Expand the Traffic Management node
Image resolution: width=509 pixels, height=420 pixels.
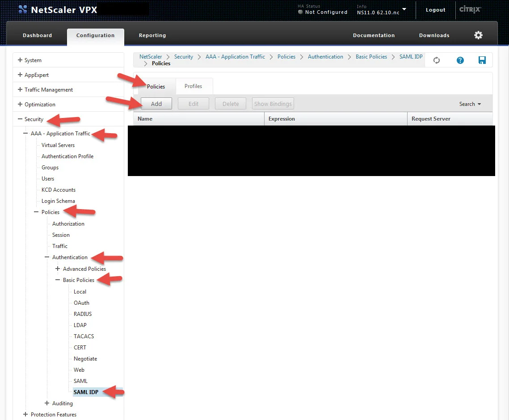pos(20,89)
